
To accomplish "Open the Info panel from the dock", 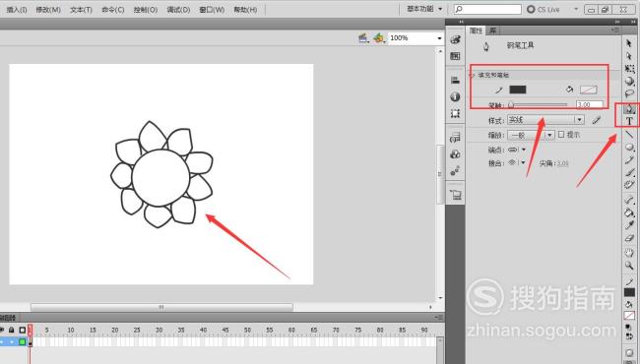I will point(455,96).
